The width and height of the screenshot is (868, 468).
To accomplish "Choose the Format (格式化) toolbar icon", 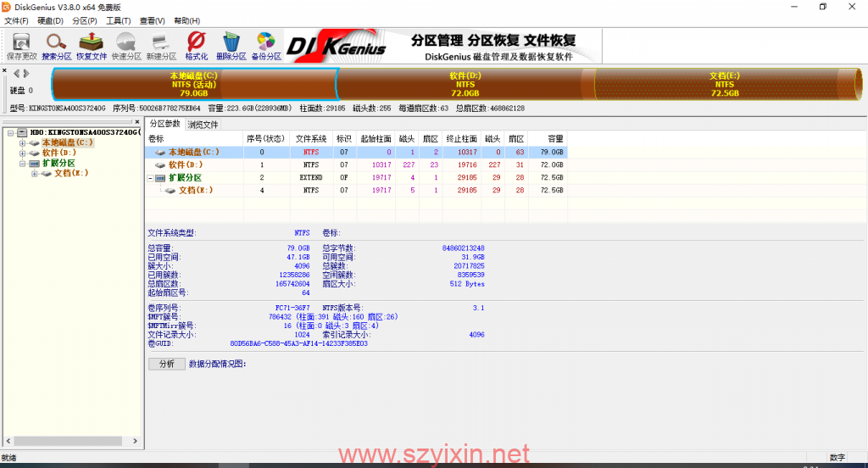I will pos(196,46).
